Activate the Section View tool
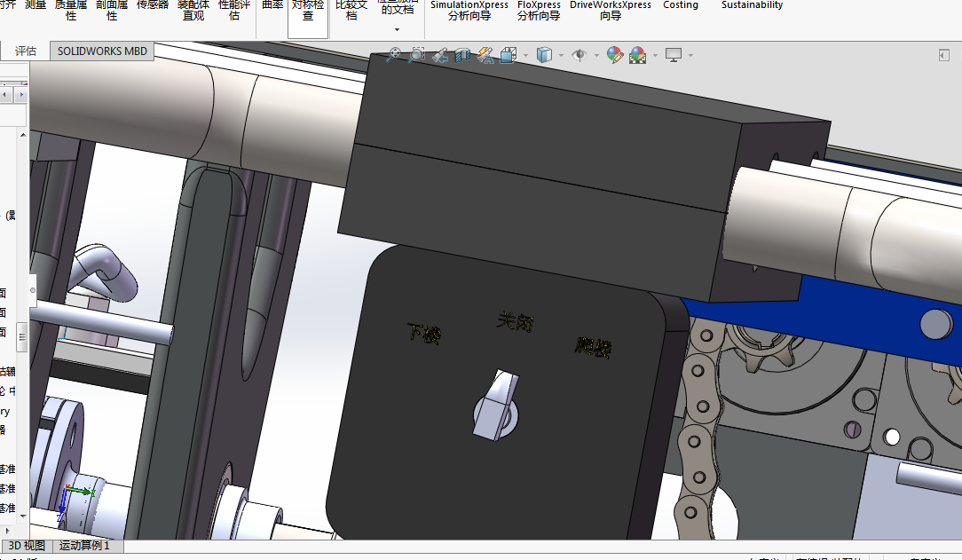 click(x=461, y=55)
